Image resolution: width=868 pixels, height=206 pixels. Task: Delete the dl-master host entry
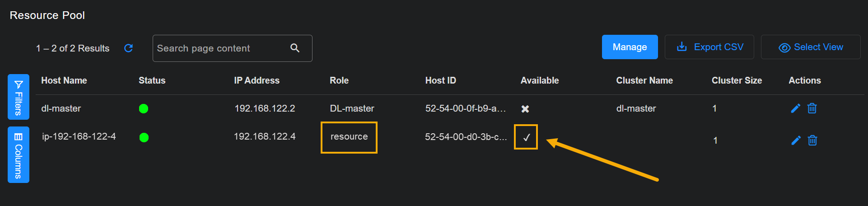(x=812, y=108)
